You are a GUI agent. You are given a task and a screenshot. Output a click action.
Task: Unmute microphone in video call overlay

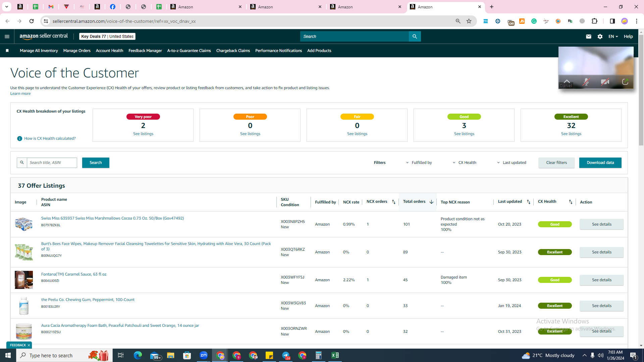[586, 82]
